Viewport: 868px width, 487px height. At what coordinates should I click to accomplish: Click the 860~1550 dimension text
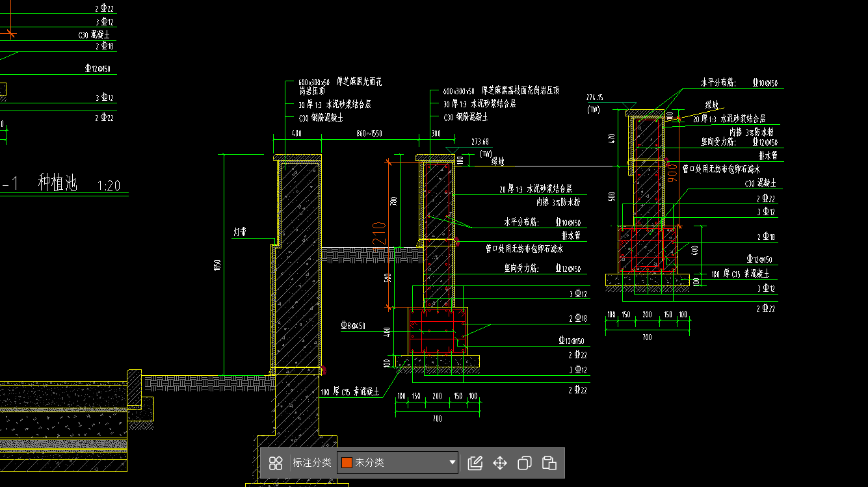click(x=369, y=133)
